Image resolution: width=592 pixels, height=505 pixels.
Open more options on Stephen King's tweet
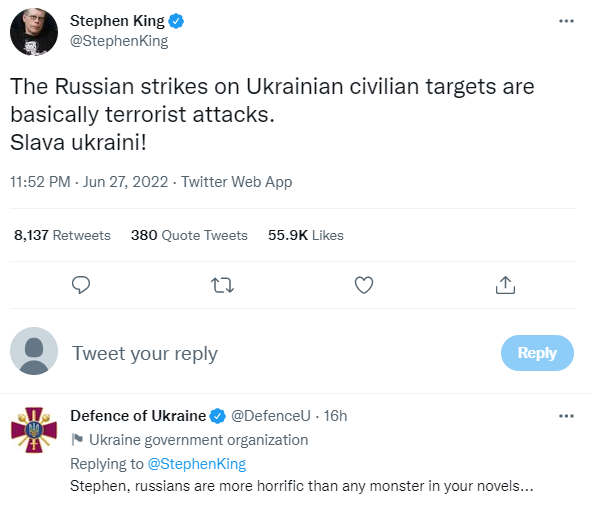[566, 21]
